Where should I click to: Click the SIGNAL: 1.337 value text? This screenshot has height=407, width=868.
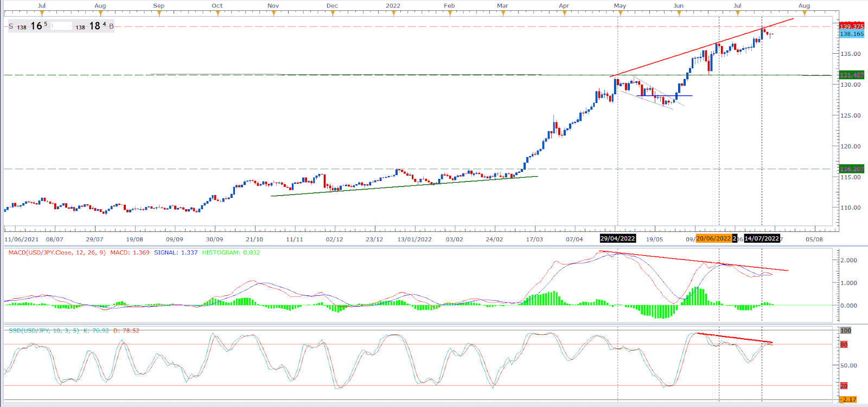tap(176, 253)
